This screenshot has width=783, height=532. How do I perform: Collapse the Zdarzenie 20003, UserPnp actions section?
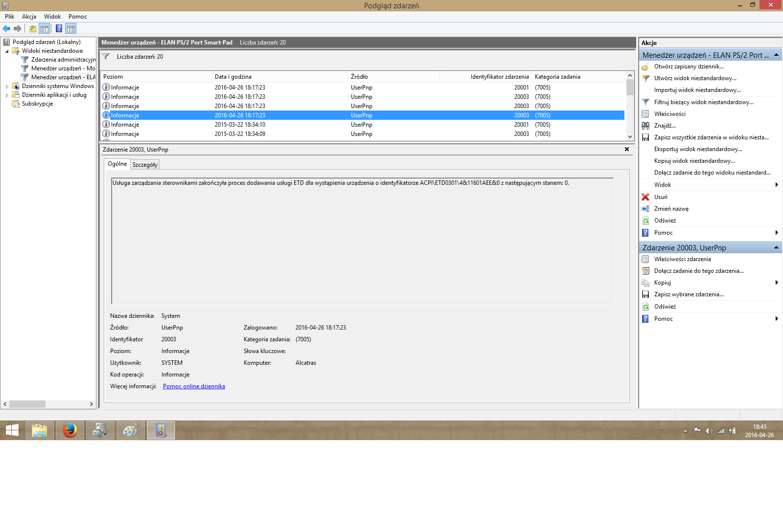[776, 247]
